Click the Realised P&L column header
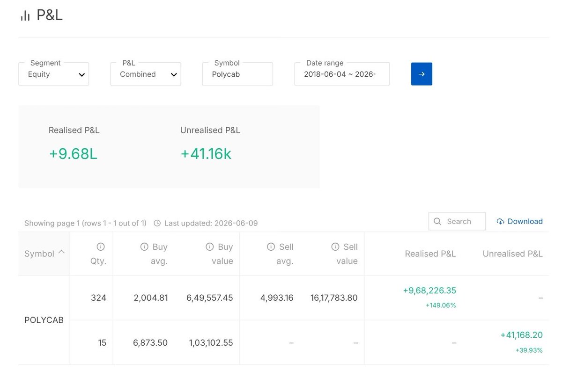 point(430,254)
